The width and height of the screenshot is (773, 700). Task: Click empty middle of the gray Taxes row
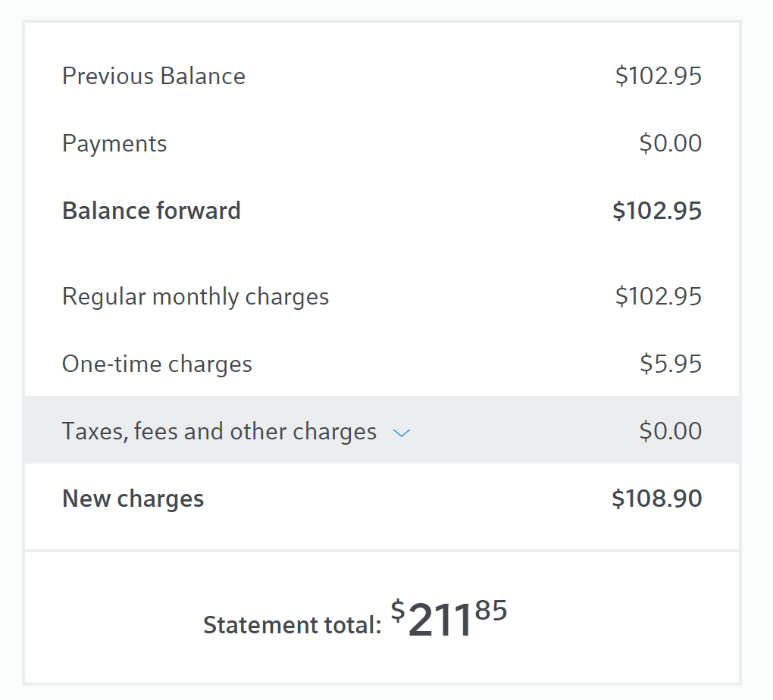[523, 431]
